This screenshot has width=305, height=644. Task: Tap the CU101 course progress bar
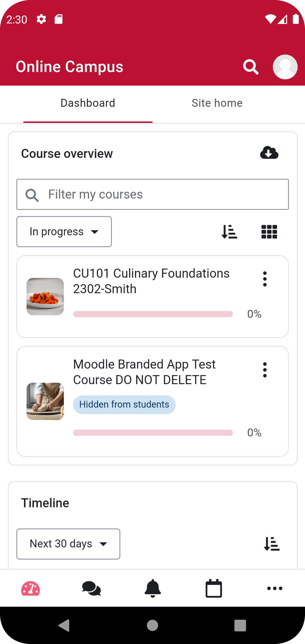[153, 314]
